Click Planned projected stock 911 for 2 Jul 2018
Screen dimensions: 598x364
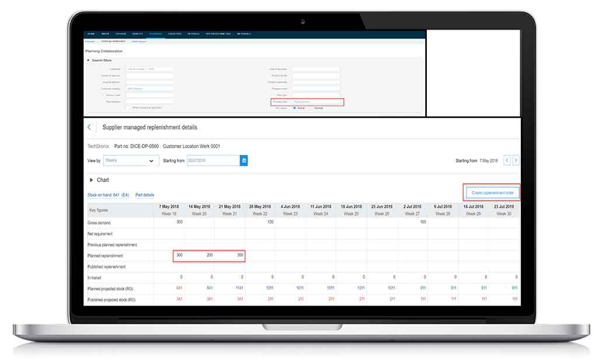click(423, 288)
